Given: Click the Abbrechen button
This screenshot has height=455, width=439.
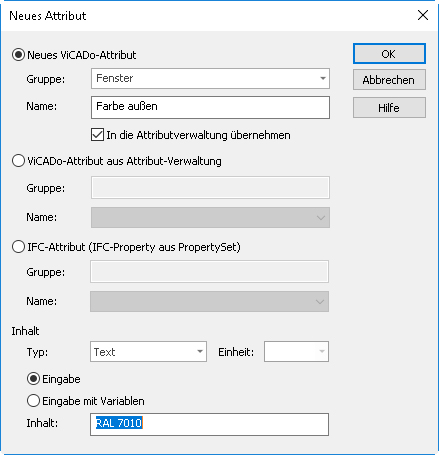Looking at the screenshot, I should tap(389, 80).
